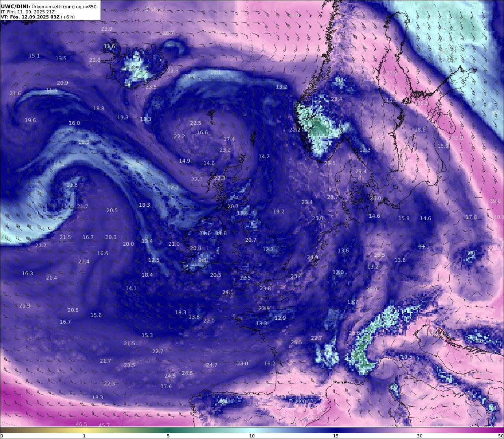This screenshot has height=439, width=504.
Task: Select the 13.5 map value
Action: [x=61, y=59]
